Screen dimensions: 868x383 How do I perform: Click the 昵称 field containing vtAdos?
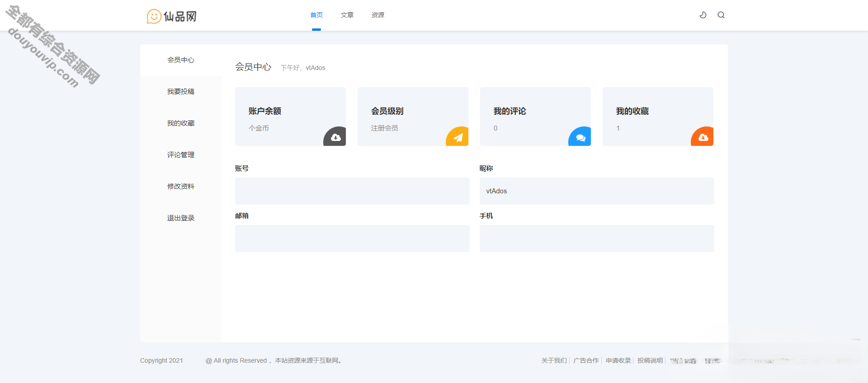597,191
